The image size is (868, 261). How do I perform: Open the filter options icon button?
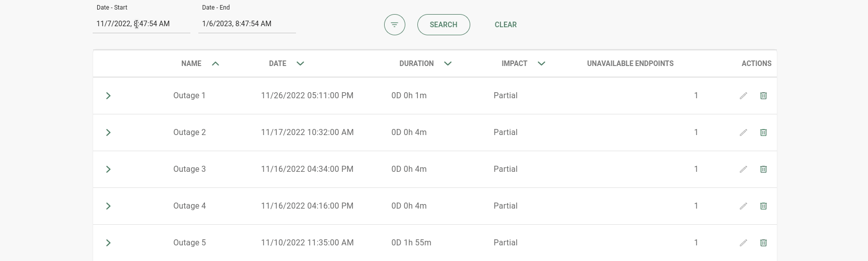(394, 25)
